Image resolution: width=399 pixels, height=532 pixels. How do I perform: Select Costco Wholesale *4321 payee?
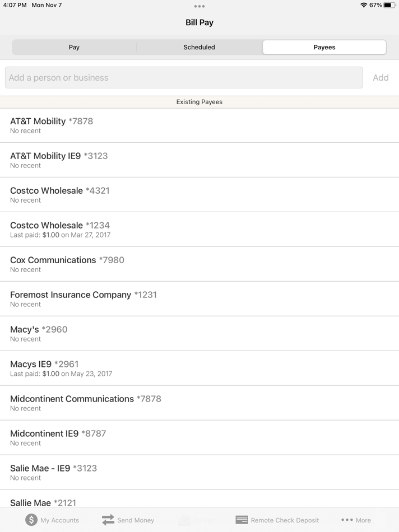199,195
